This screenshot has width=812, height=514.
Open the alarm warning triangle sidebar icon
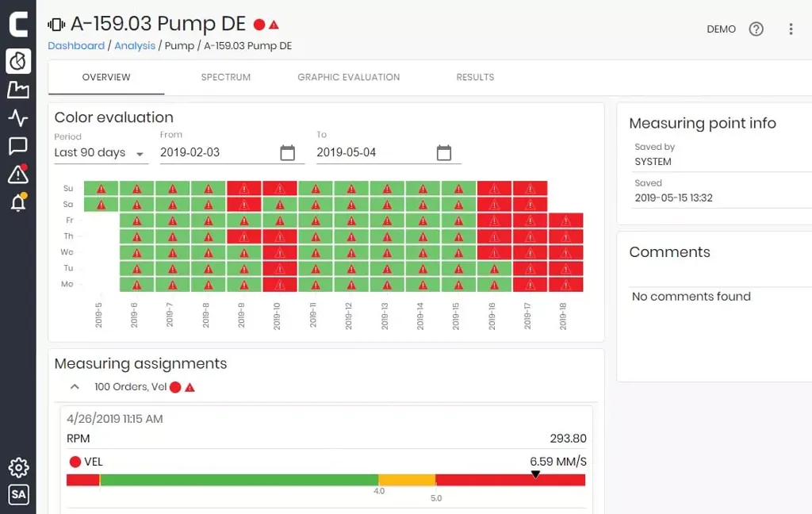pos(17,175)
